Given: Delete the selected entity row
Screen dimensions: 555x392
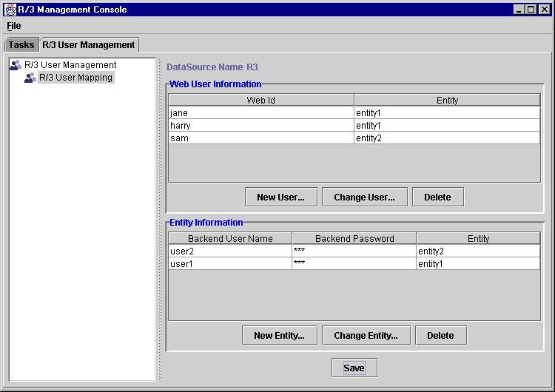Looking at the screenshot, I should coord(441,335).
